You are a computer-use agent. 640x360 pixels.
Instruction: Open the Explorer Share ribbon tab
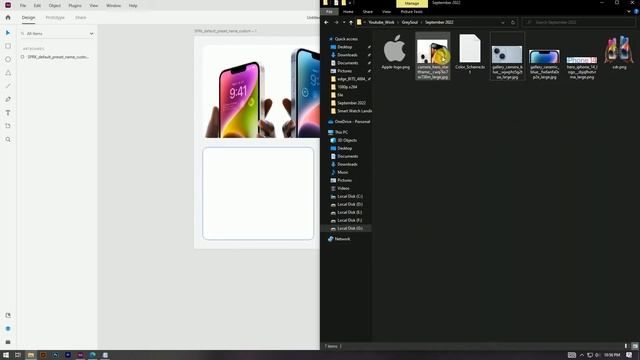368,12
